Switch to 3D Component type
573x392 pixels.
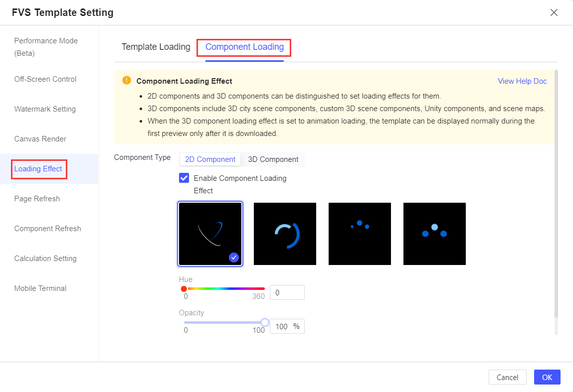click(x=273, y=159)
